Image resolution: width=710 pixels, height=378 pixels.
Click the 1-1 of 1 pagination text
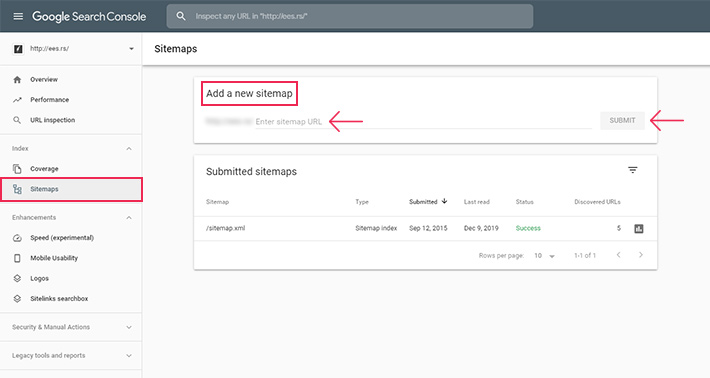click(x=585, y=256)
